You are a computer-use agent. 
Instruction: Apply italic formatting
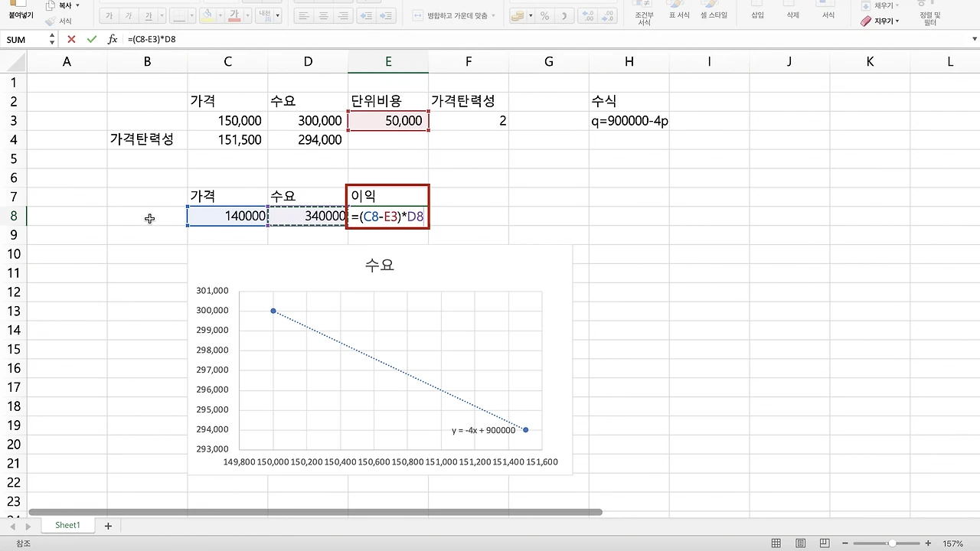tap(129, 15)
